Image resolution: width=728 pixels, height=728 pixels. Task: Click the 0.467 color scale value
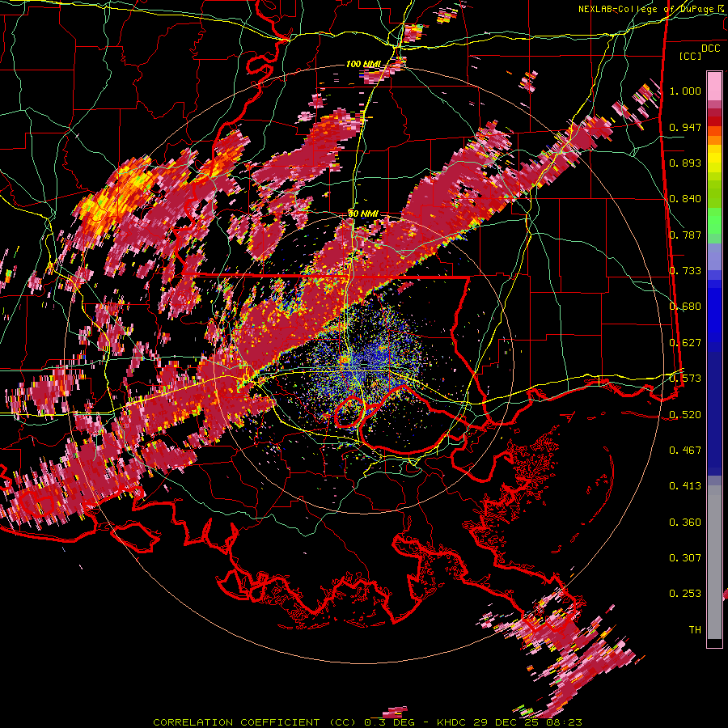pyautogui.click(x=685, y=450)
